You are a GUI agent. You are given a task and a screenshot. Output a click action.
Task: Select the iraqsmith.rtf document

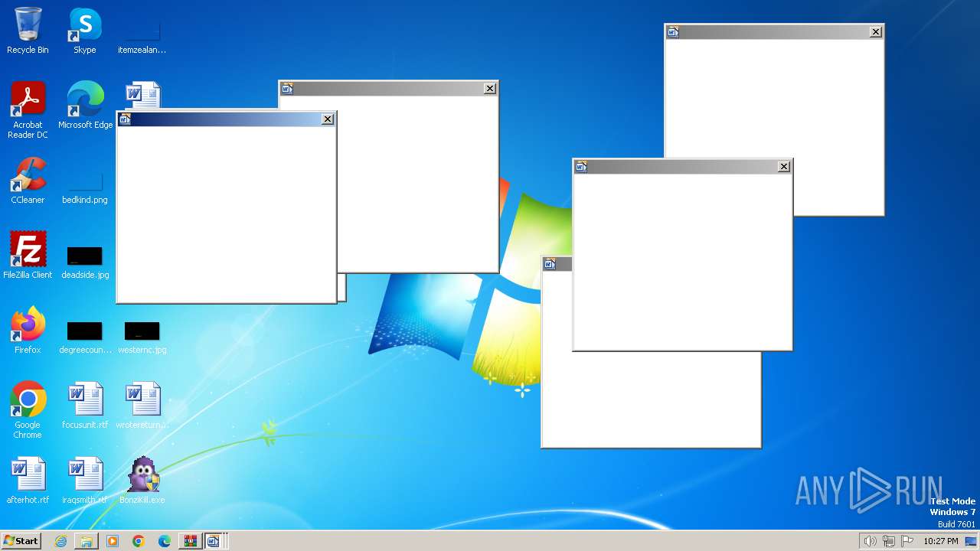pos(85,481)
